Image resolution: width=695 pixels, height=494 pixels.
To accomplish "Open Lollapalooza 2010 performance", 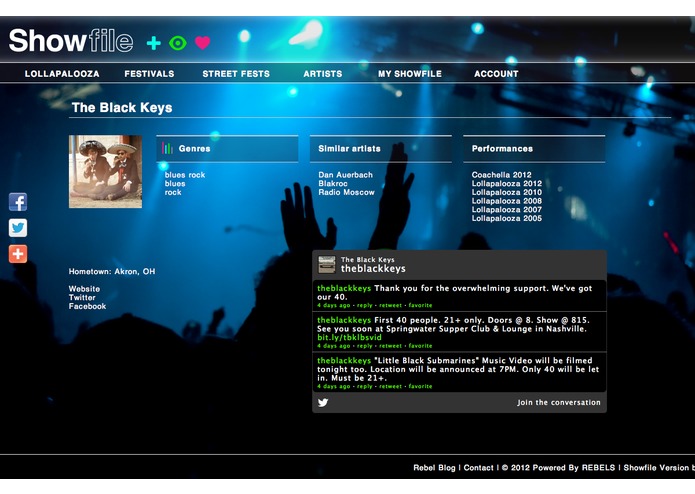I will pyautogui.click(x=507, y=192).
